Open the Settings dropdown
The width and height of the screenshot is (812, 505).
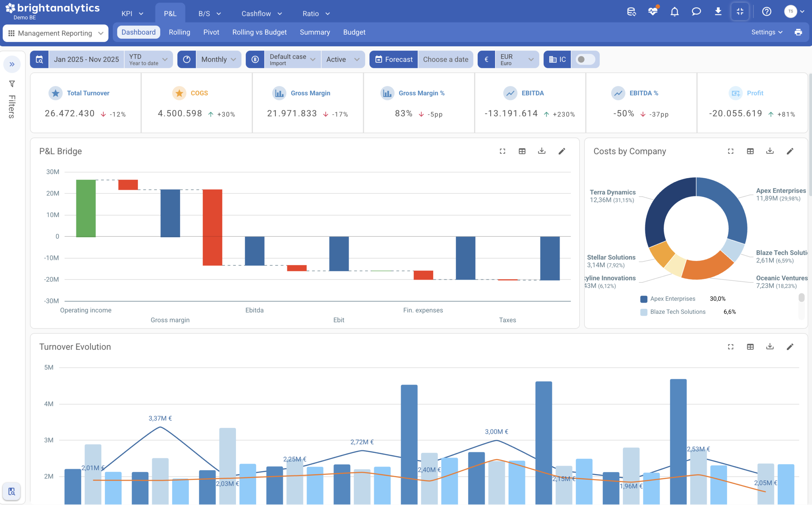767,32
